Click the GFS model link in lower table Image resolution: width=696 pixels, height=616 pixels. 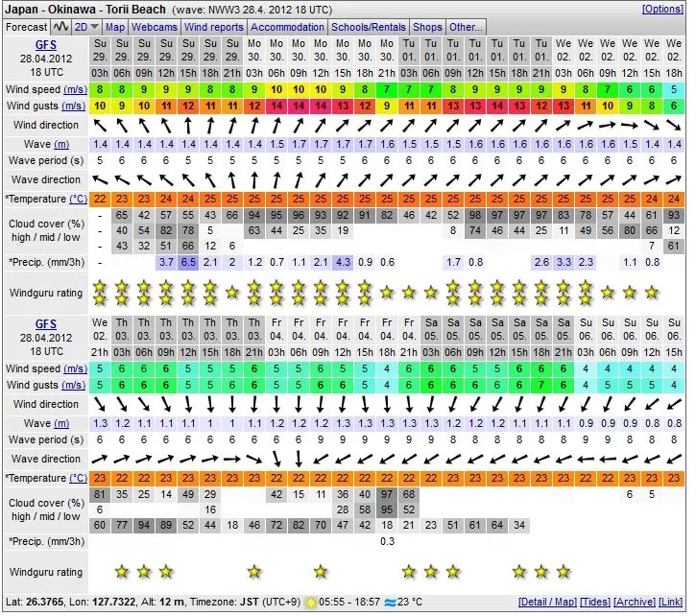46,324
